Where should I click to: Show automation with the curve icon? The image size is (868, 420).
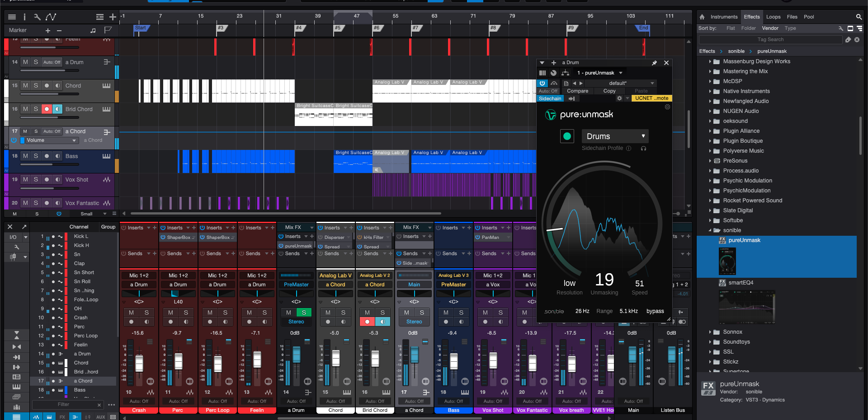pyautogui.click(x=51, y=17)
